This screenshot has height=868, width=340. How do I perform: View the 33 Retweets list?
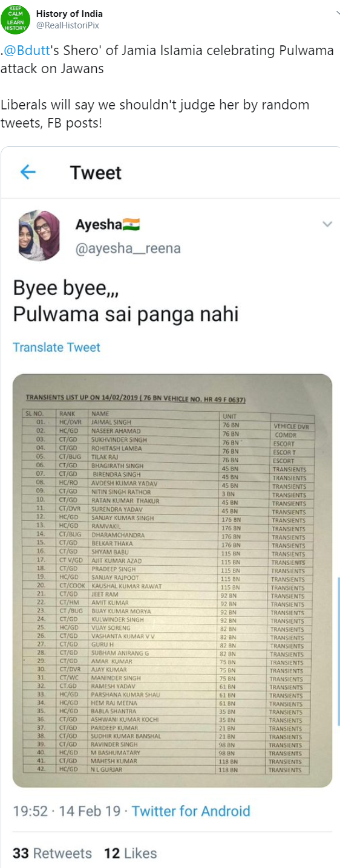(x=52, y=853)
